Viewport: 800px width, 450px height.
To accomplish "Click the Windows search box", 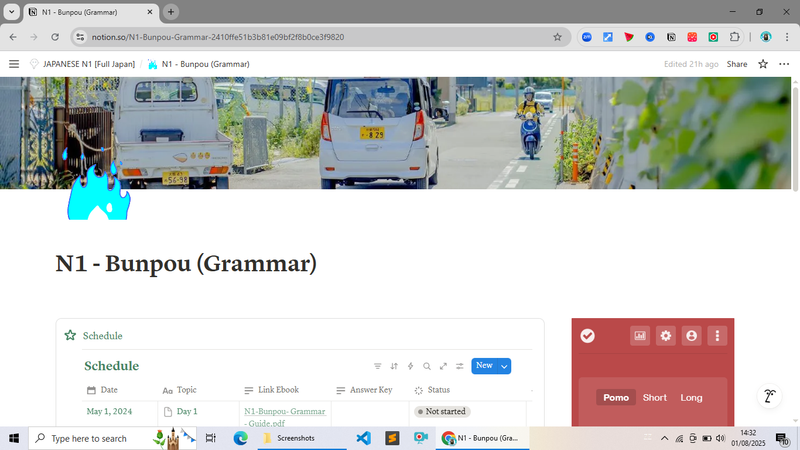I will [112, 438].
